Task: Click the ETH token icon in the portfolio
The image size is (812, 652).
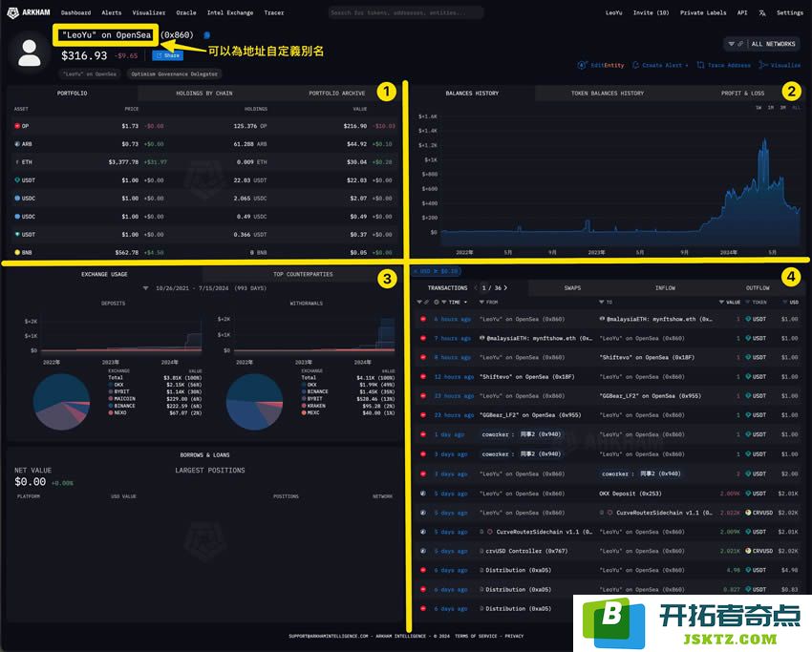Action: (x=17, y=162)
